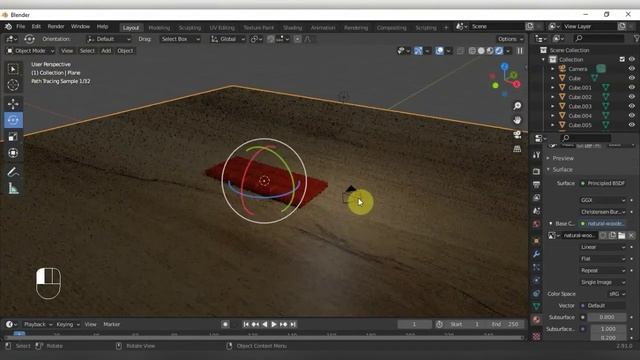Open the Select Box drag dropdown
This screenshot has height=360, width=640.
pyautogui.click(x=180, y=39)
